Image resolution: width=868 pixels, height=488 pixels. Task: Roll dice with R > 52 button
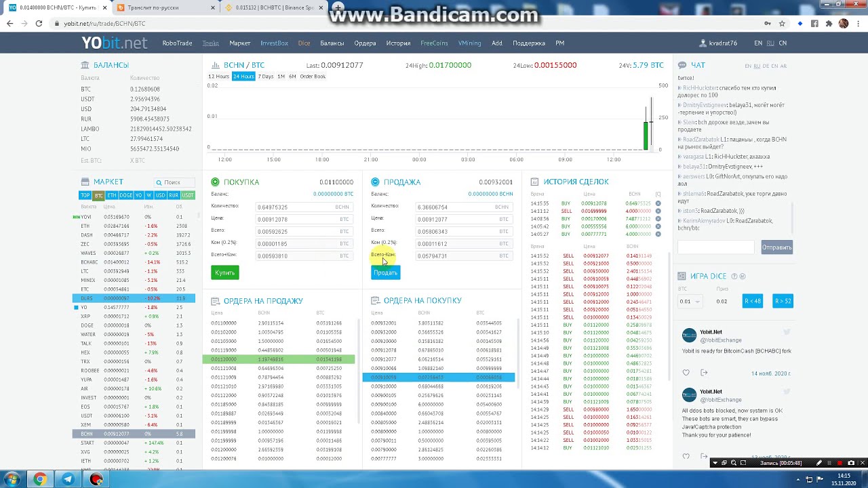(x=783, y=301)
